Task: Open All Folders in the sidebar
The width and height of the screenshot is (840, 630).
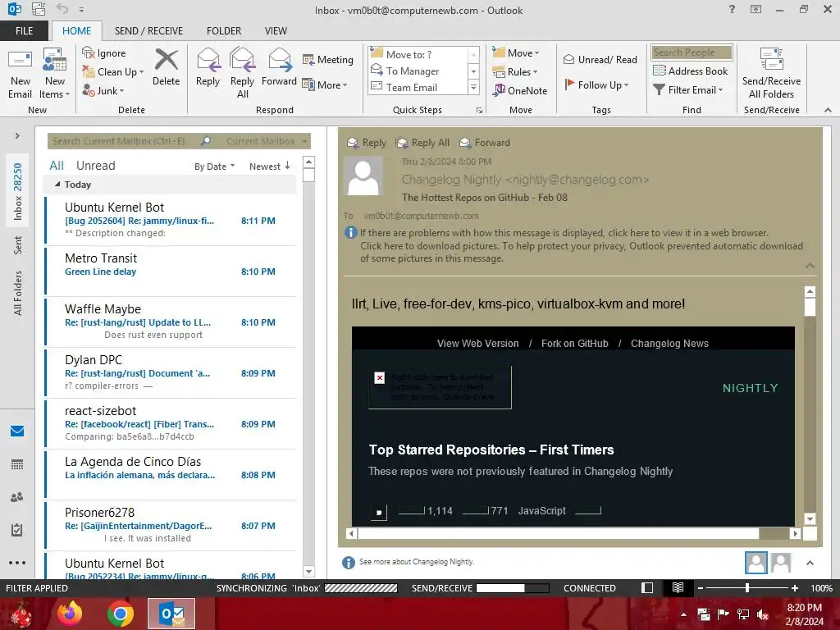Action: pos(18,293)
